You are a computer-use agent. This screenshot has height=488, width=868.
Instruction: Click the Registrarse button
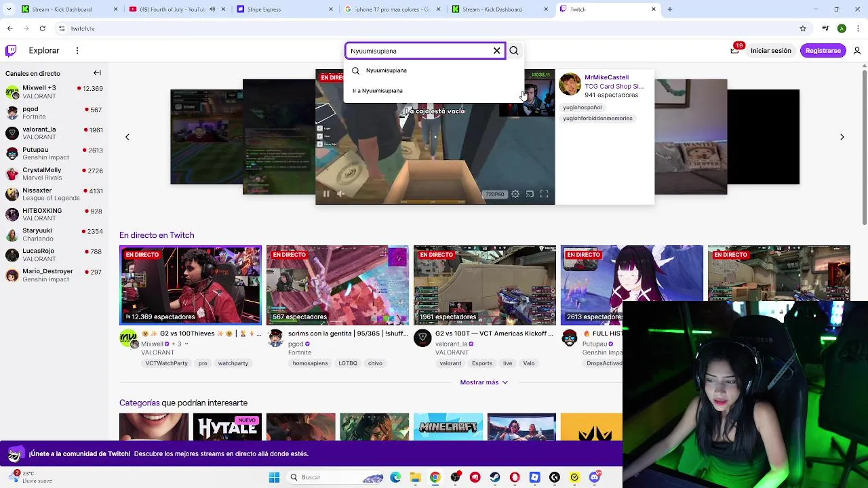(x=823, y=50)
